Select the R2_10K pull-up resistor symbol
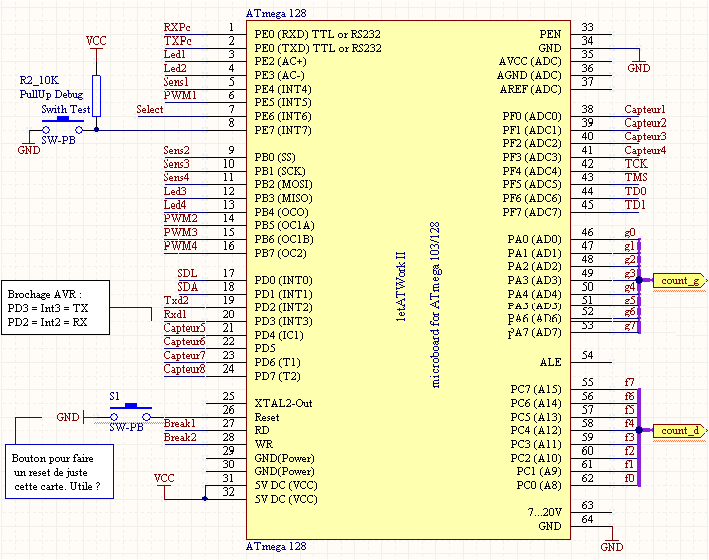The height and width of the screenshot is (560, 709). point(96,89)
